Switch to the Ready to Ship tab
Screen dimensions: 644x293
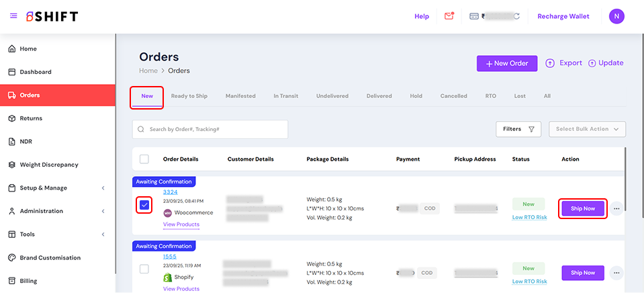(189, 96)
